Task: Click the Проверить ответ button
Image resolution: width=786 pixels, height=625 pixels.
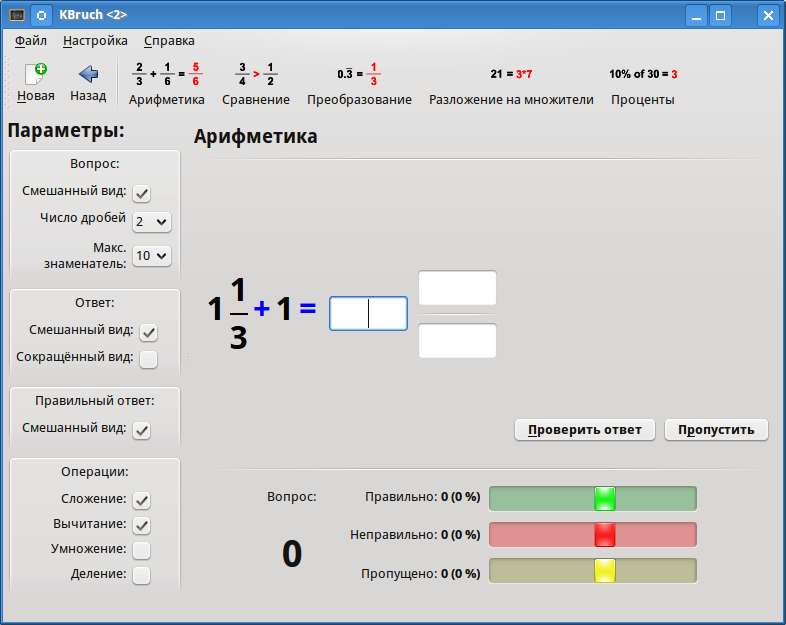Action: [x=584, y=430]
